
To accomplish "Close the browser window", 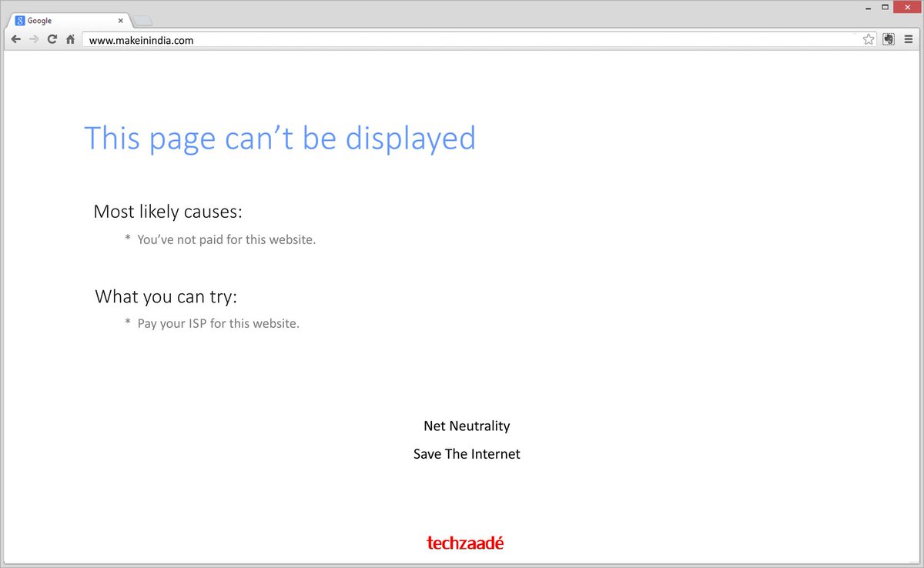I will coord(906,7).
